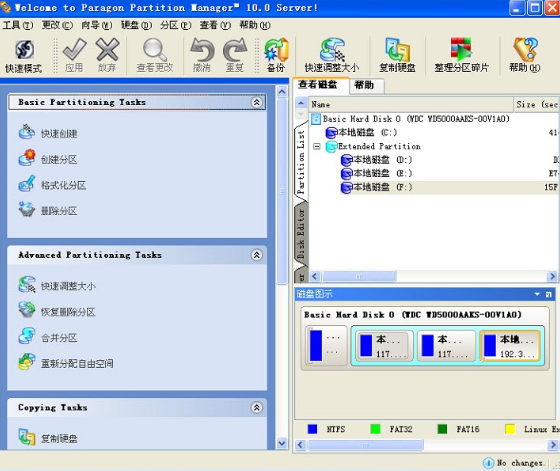Click FAT32 green legend swatch
Viewport: 560px width, 471px height.
tap(375, 429)
